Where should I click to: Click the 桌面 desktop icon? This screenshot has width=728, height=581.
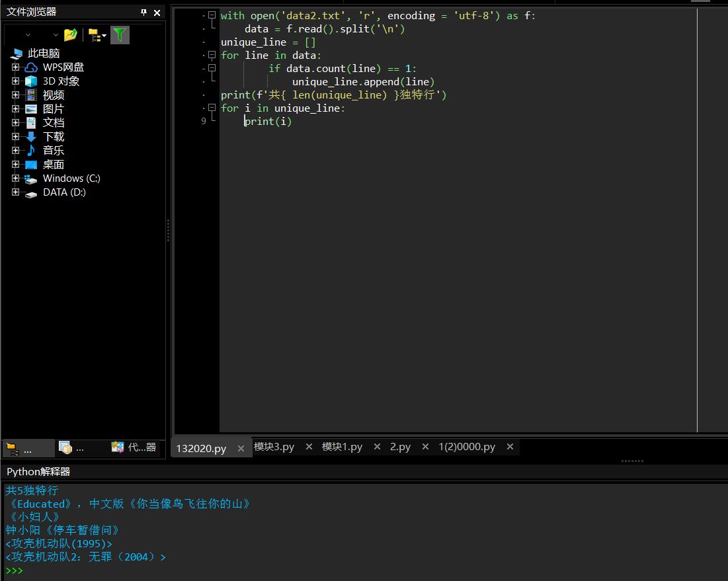point(31,165)
